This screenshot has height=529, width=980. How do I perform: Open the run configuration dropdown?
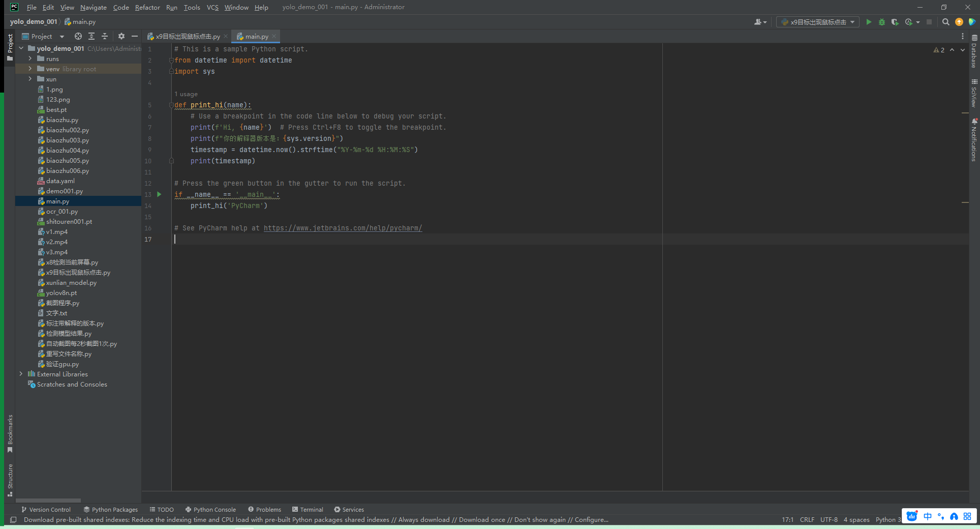pos(818,22)
